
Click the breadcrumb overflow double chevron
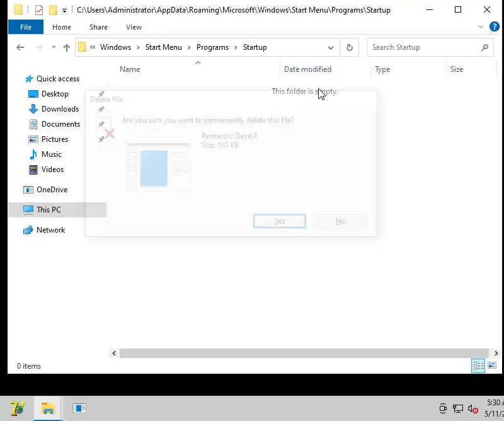[x=93, y=47]
